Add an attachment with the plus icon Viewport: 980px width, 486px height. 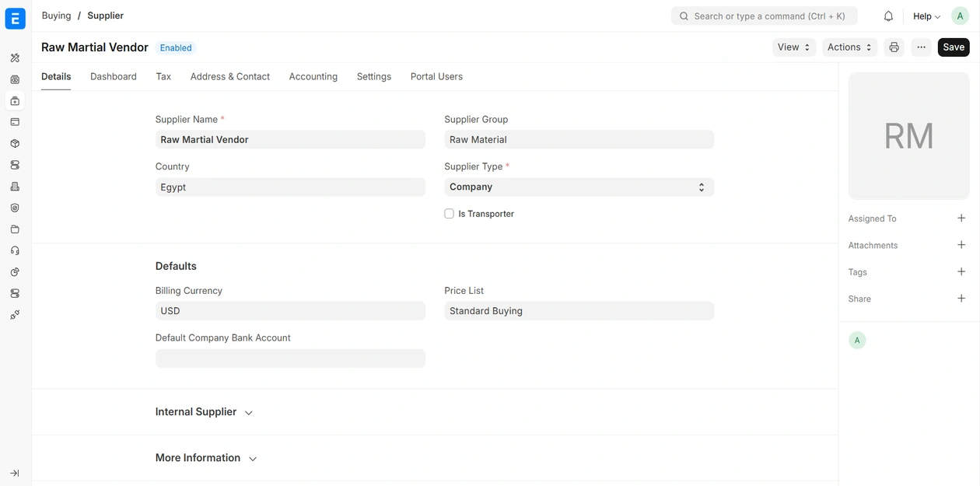(x=961, y=245)
